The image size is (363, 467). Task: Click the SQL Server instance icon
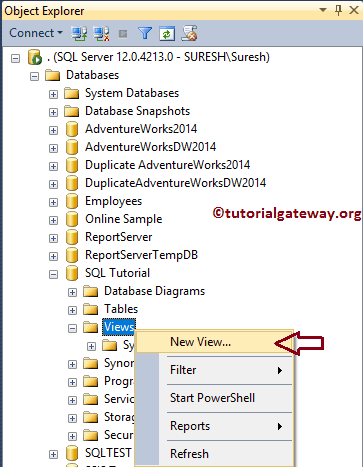[35, 57]
